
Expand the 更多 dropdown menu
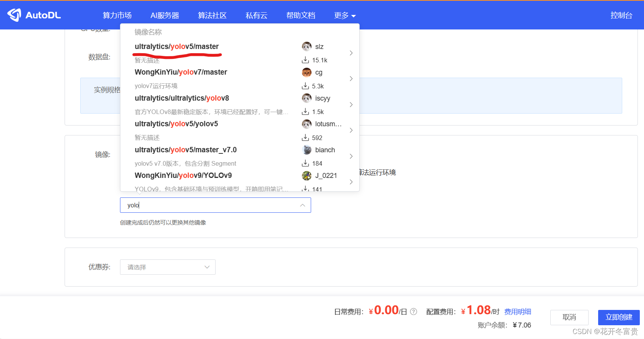(x=345, y=15)
